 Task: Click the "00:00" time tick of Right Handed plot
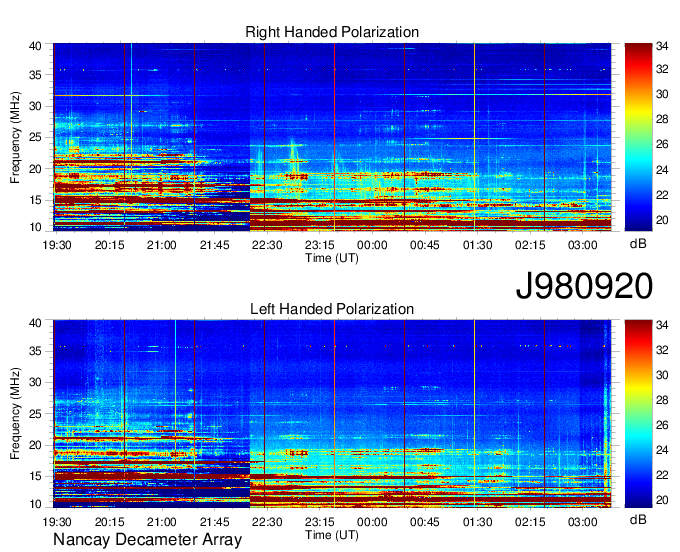372,245
